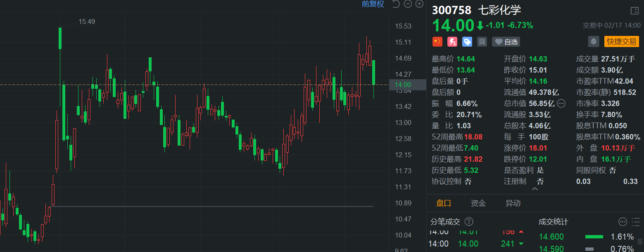The height and width of the screenshot is (252, 644).
Task: Select the 盘口 tab
Action: click(x=444, y=203)
